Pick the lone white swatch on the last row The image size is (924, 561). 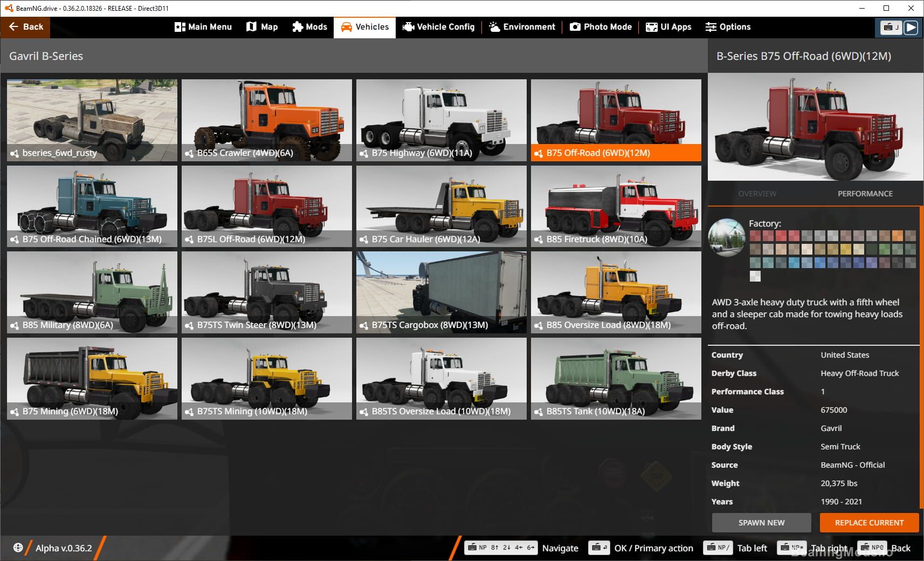[x=755, y=276]
